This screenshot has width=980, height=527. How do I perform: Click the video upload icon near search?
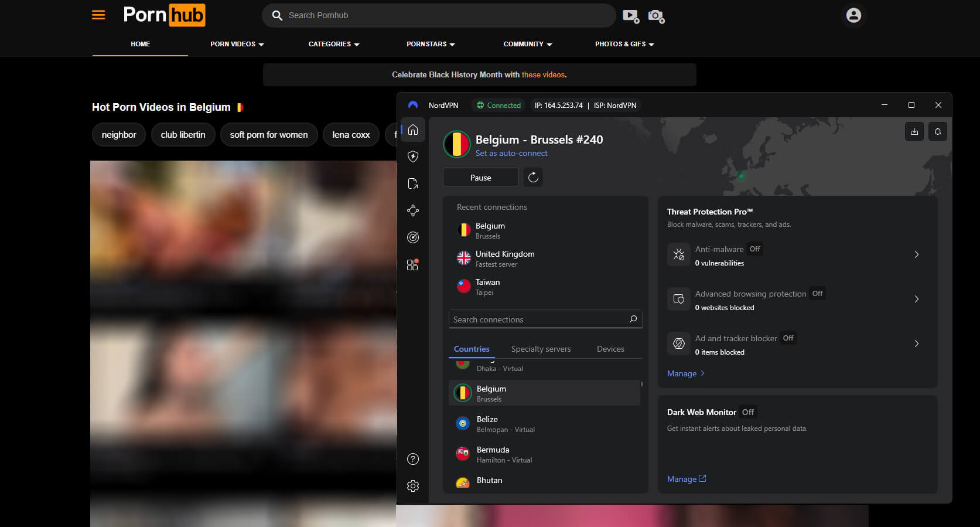pos(630,16)
